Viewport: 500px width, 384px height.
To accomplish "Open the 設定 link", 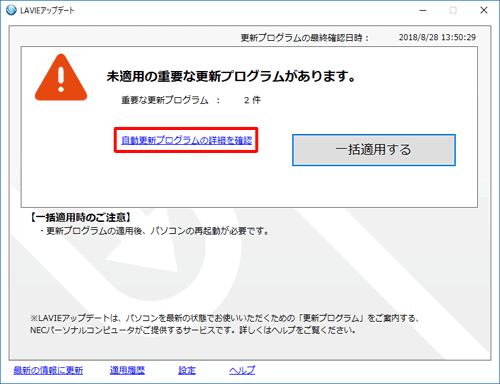I will point(187,370).
